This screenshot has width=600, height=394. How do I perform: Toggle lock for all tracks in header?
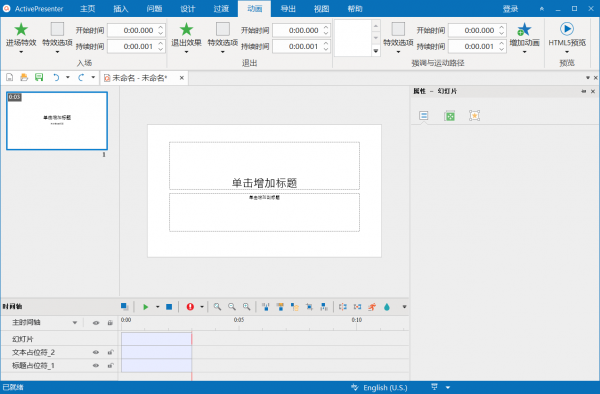[110, 323]
